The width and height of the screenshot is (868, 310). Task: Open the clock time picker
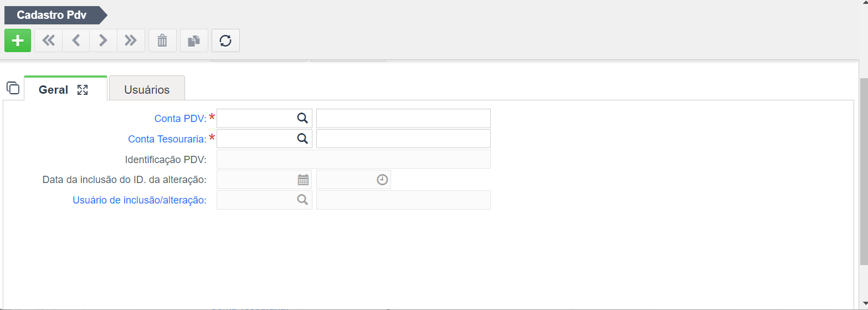382,180
